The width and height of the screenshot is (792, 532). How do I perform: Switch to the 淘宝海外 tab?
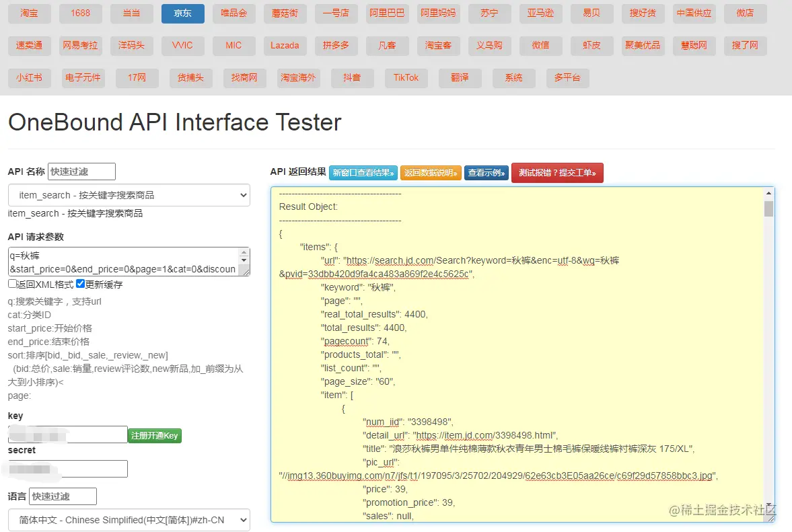click(299, 78)
